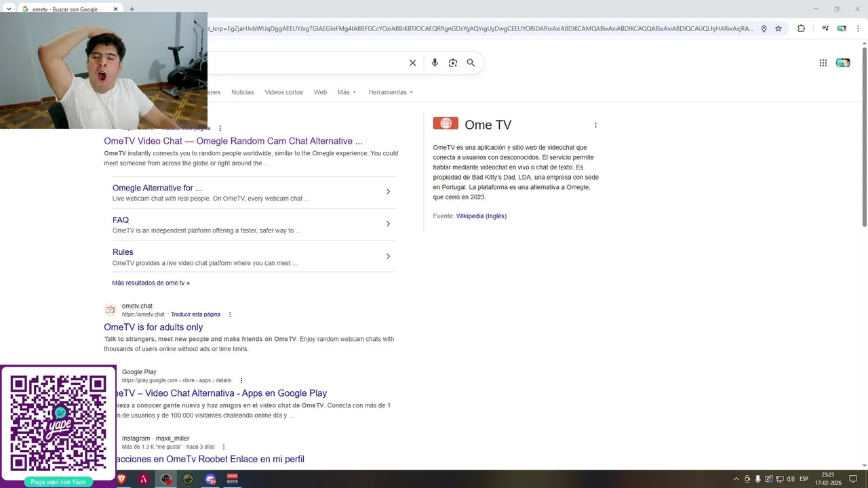The image size is (868, 488).
Task: Close the ometv - Buscar con Google tab
Action: [x=116, y=9]
